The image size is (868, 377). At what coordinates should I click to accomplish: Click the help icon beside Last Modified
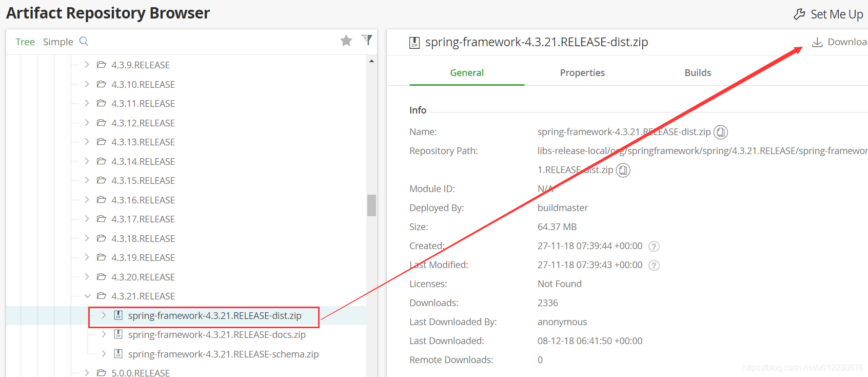tap(654, 266)
